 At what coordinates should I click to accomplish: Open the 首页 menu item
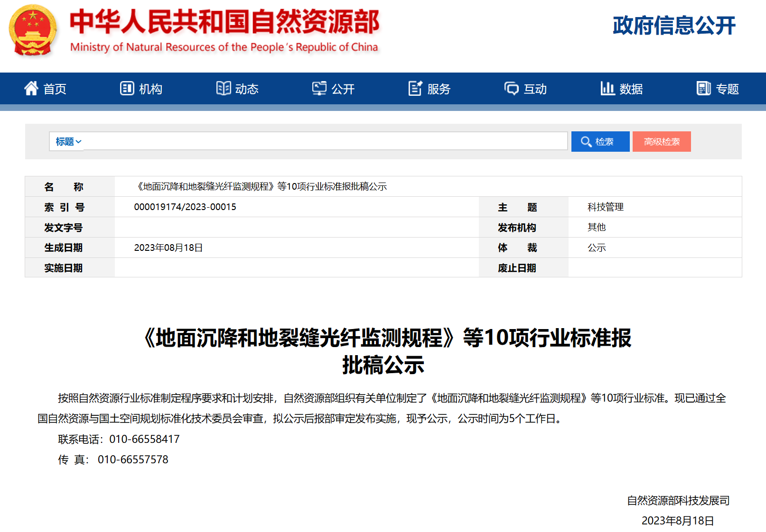pyautogui.click(x=55, y=89)
